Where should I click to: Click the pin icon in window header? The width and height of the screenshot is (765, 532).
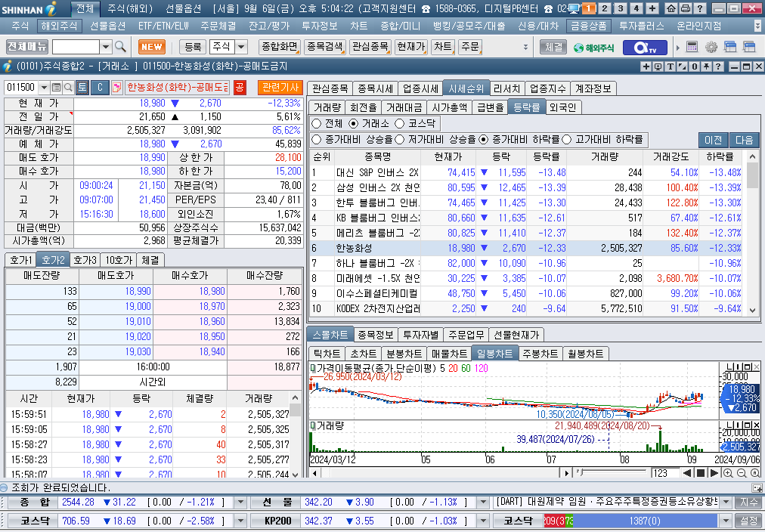coord(706,66)
